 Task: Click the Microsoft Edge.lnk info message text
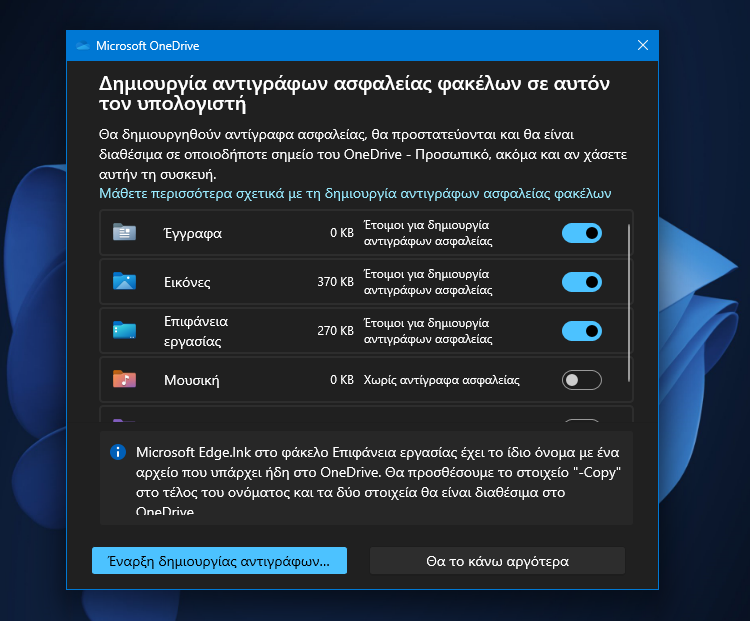(378, 481)
